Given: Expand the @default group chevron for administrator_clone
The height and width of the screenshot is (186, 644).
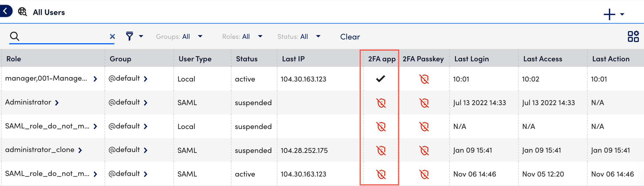Looking at the screenshot, I should point(146,150).
